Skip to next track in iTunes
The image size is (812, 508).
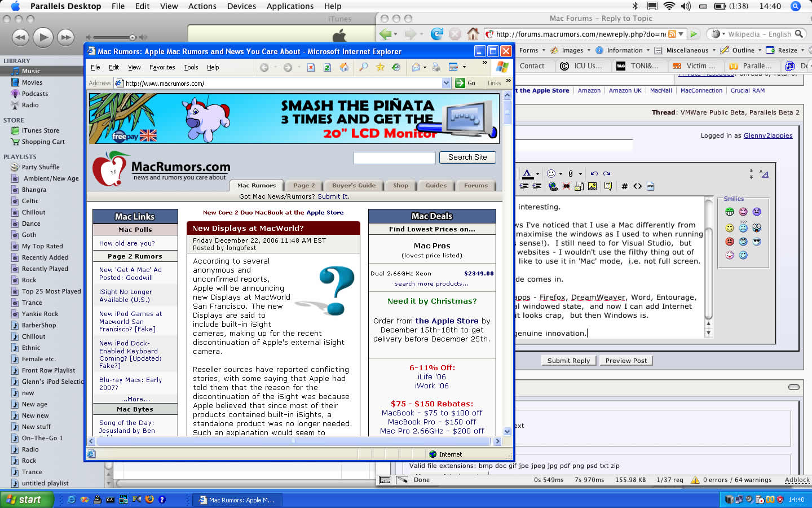65,37
